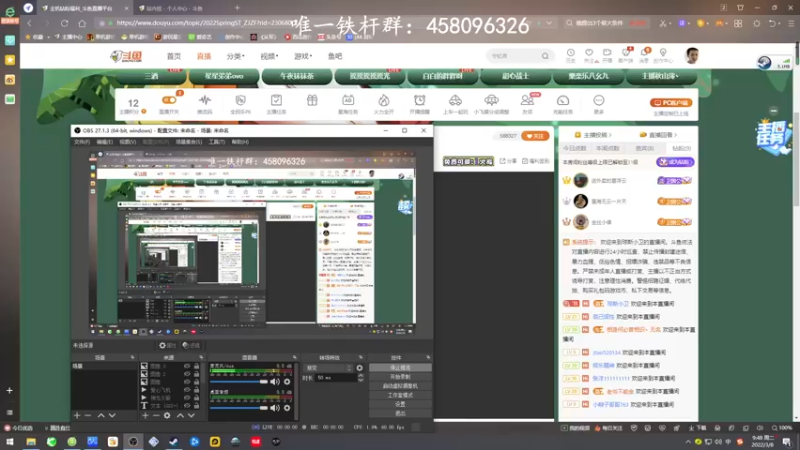Image resolution: width=800 pixels, height=450 pixels.
Task: Click the user avatar in Douyu header
Action: click(692, 56)
